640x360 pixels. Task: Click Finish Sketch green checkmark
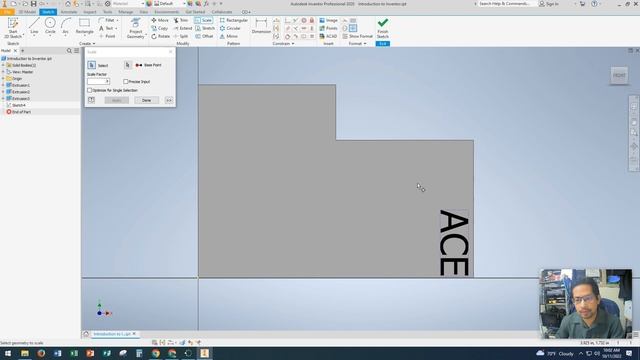pyautogui.click(x=382, y=28)
